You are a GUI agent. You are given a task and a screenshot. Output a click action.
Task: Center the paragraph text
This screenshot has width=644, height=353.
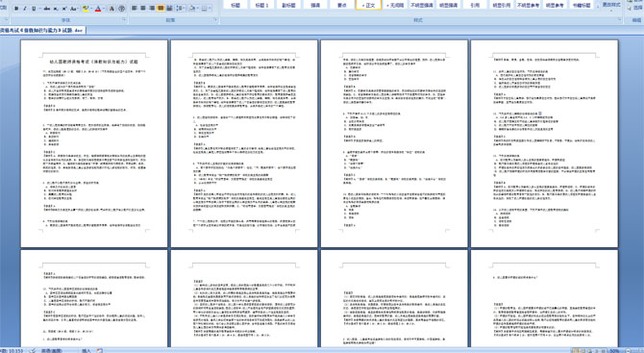click(x=143, y=8)
